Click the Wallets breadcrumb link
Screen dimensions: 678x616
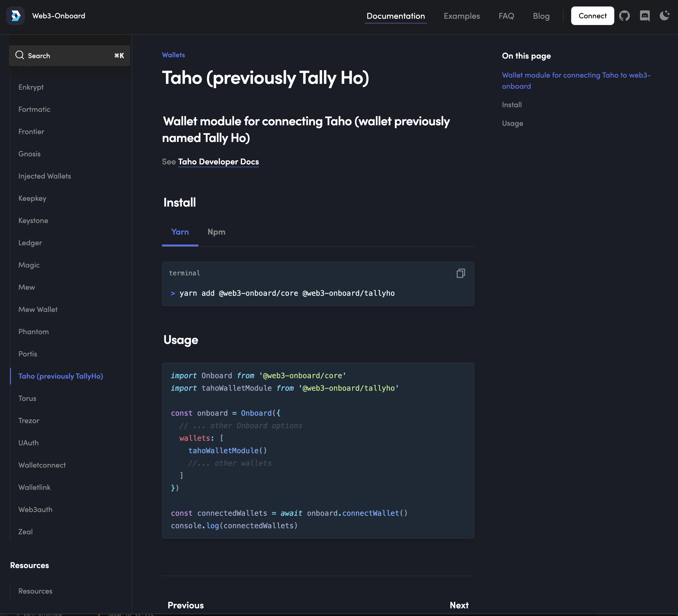tap(173, 55)
